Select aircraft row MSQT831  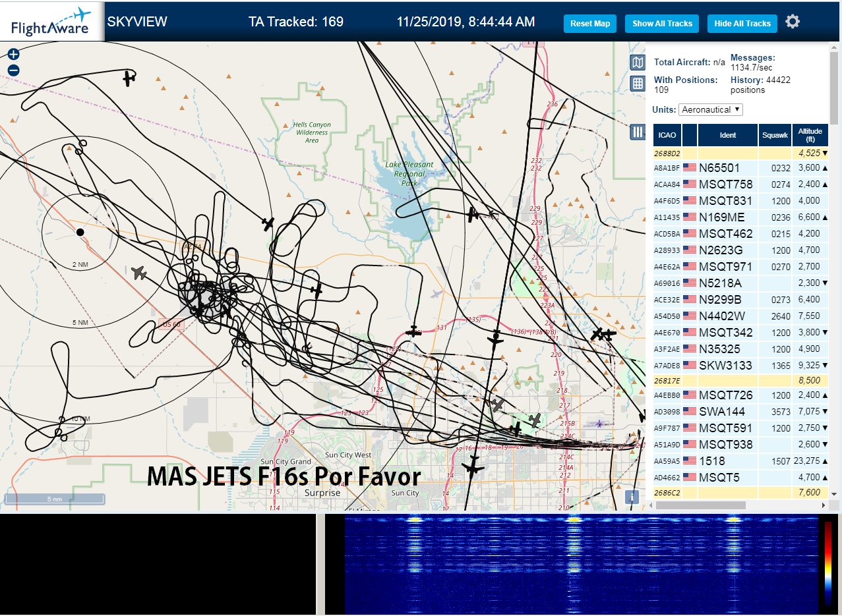[x=740, y=200]
